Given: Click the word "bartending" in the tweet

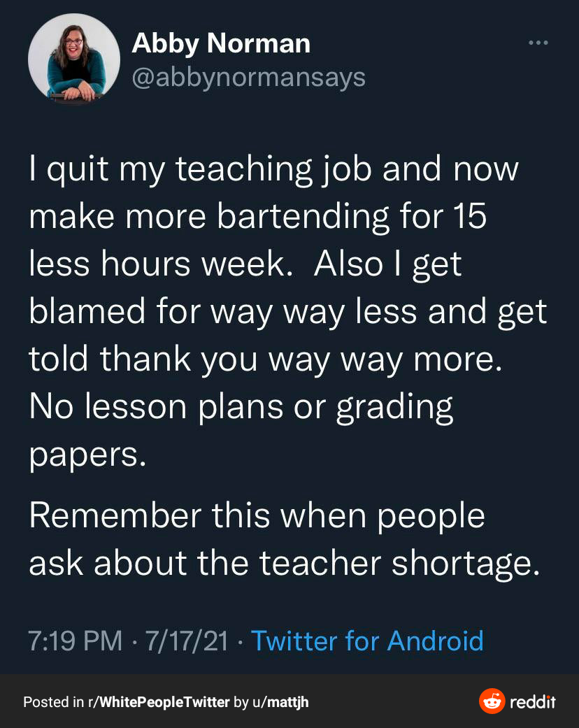Looking at the screenshot, I should click(x=303, y=217).
